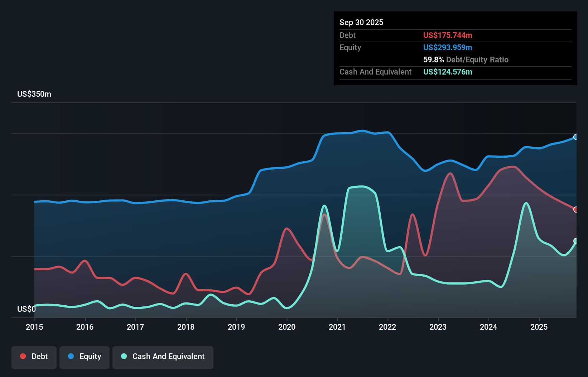Click the red value US$175.744m in tooltip
This screenshot has height=377, width=588.
(448, 35)
